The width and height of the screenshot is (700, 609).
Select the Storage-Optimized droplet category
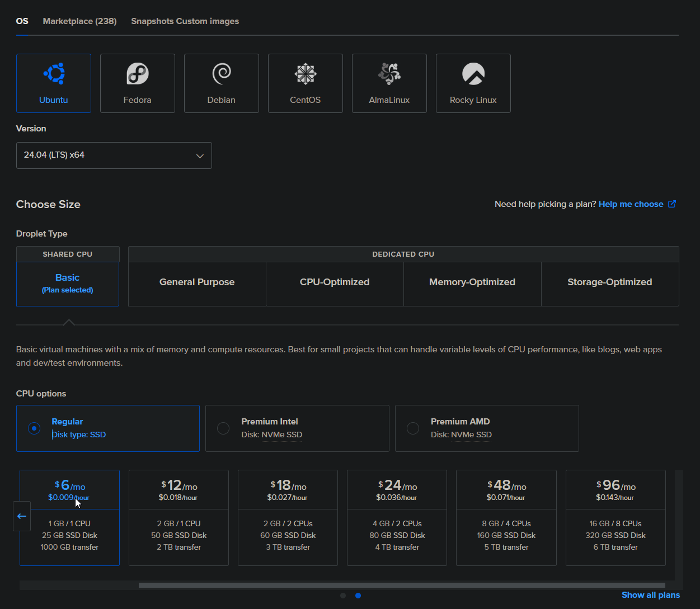pos(609,282)
